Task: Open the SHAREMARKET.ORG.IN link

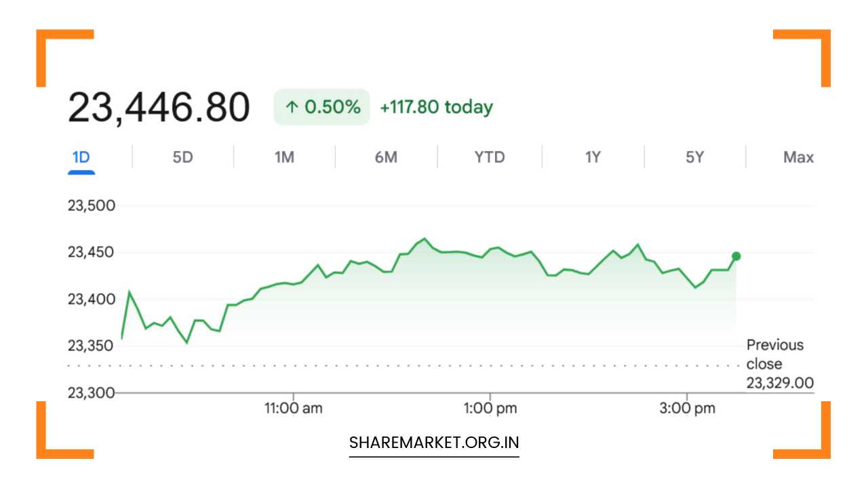Action: tap(434, 443)
